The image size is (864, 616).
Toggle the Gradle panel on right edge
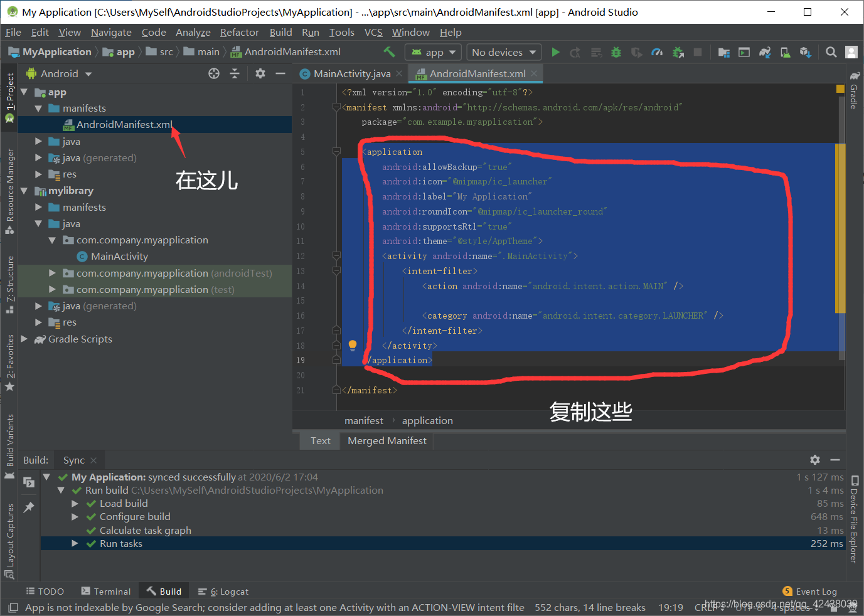tap(854, 90)
